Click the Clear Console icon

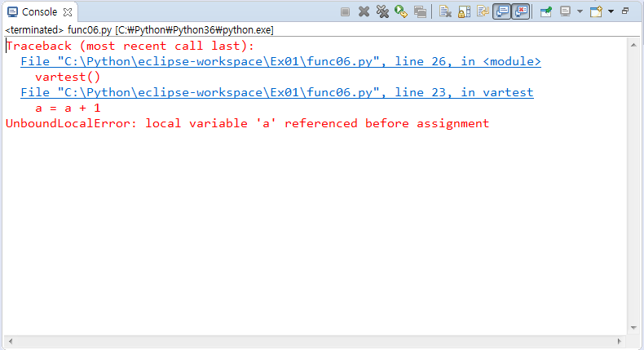pos(445,11)
